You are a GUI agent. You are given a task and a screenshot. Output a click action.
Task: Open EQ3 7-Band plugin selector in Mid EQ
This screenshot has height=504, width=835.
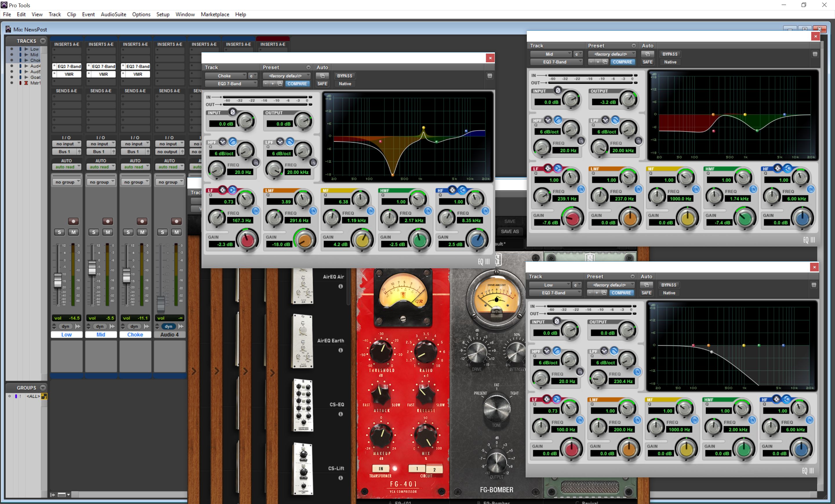(x=556, y=62)
